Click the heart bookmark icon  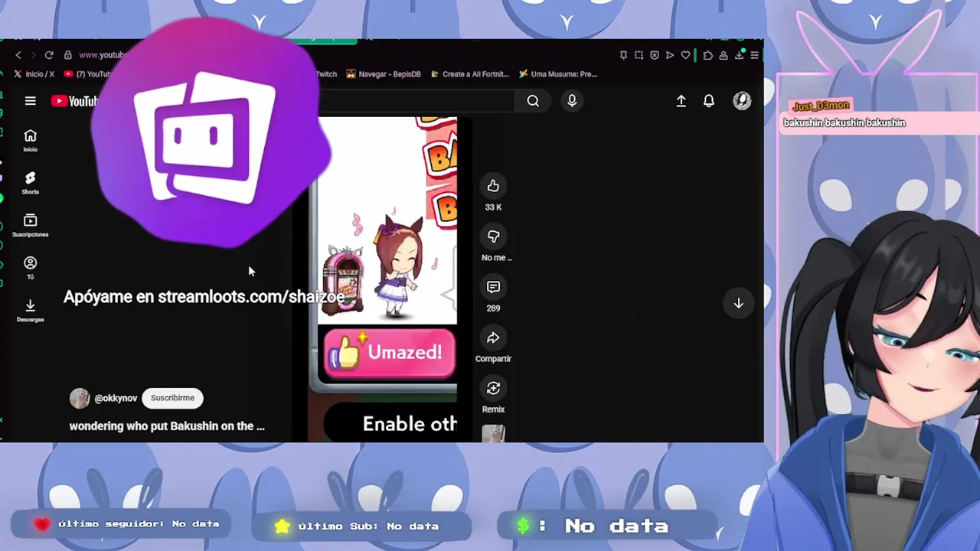(x=686, y=55)
